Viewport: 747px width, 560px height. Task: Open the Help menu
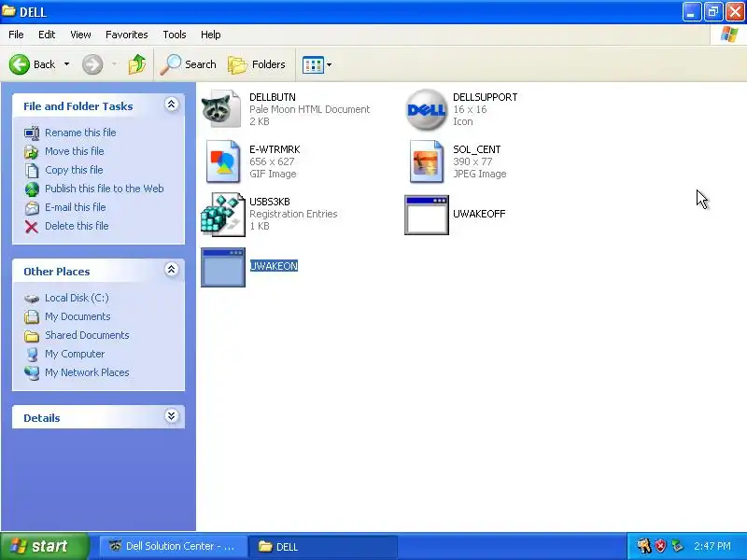point(211,35)
